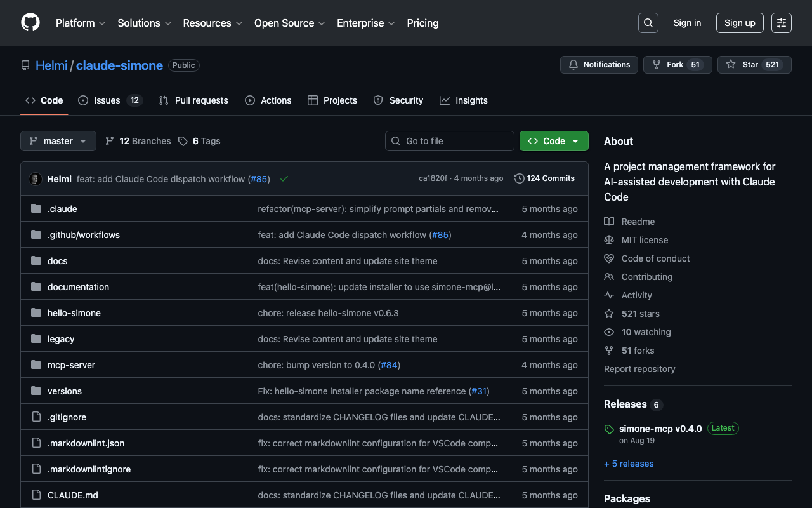Open the Pull requests tab

tap(193, 100)
